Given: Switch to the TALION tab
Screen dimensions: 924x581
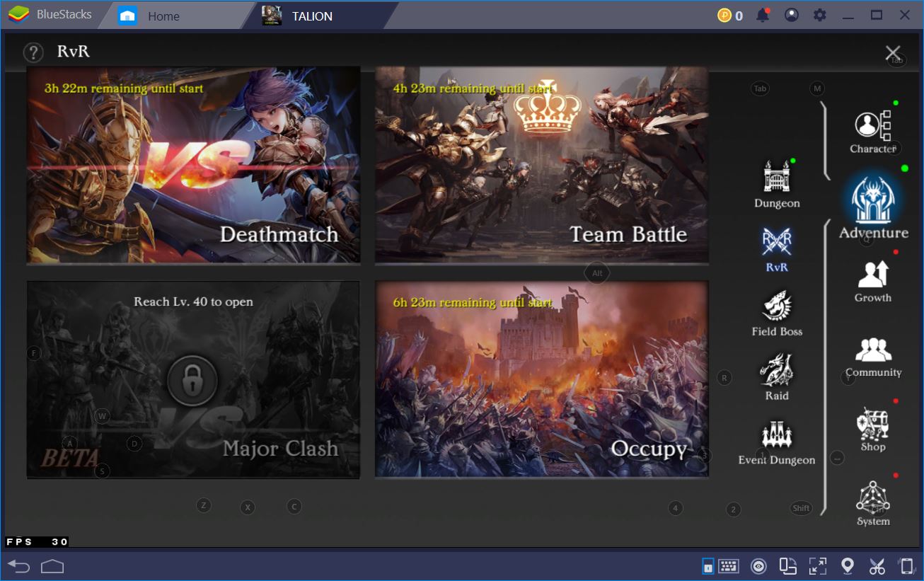Looking at the screenshot, I should tap(312, 16).
